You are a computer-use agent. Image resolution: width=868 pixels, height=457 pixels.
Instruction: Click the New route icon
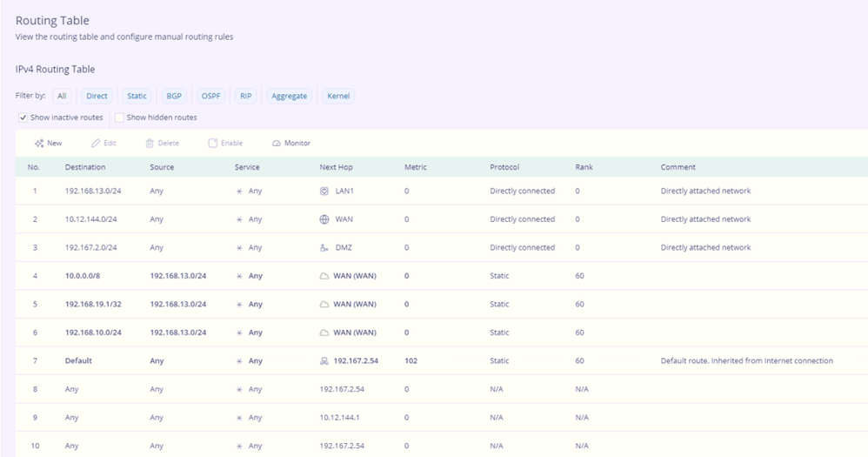[x=39, y=143]
